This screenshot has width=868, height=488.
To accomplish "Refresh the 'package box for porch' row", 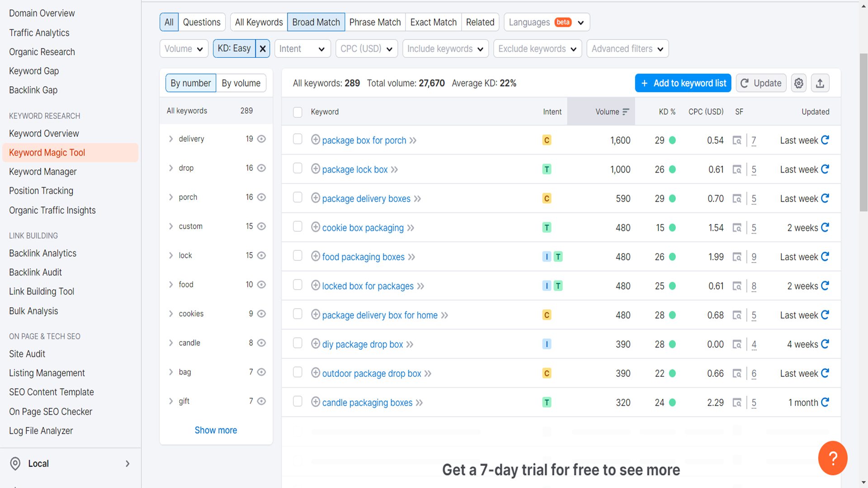I will [825, 140].
